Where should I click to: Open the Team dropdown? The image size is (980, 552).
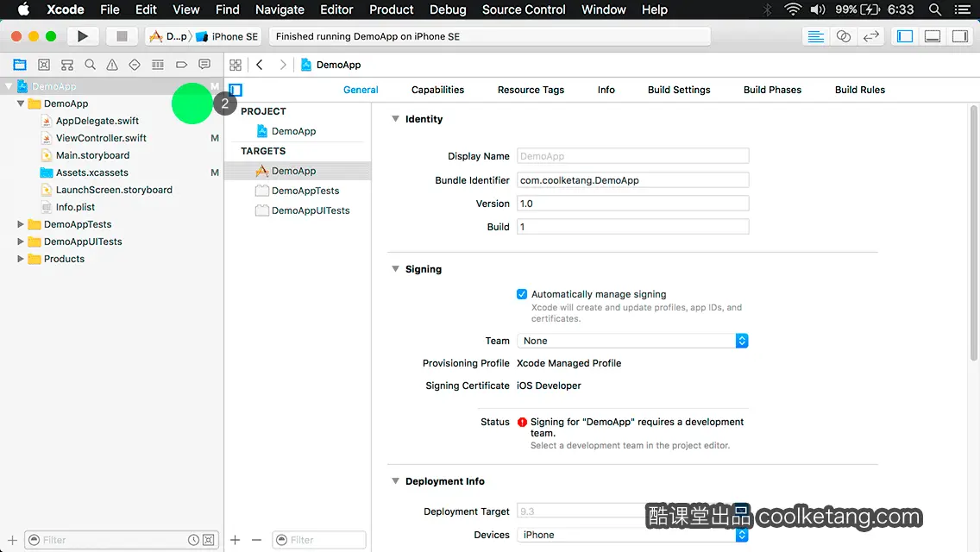632,341
